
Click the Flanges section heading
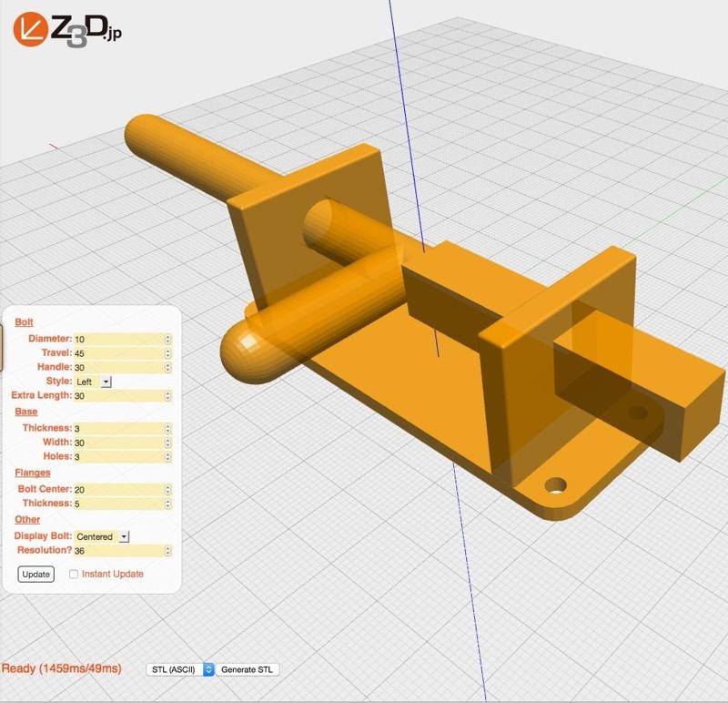click(33, 473)
